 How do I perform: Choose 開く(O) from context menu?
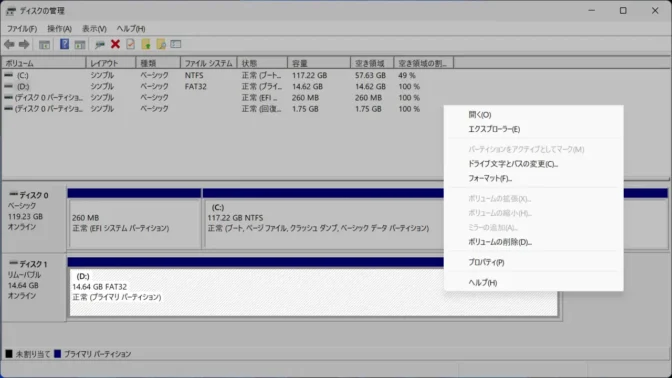pyautogui.click(x=534, y=115)
